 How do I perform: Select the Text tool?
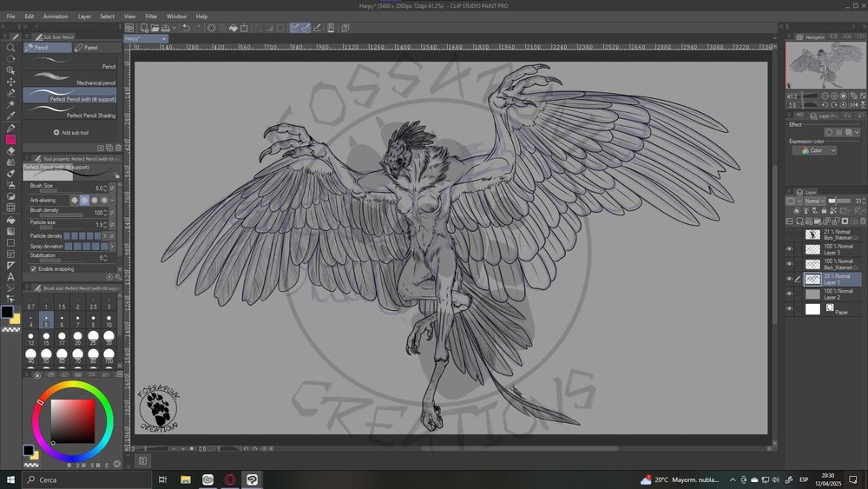coord(10,277)
